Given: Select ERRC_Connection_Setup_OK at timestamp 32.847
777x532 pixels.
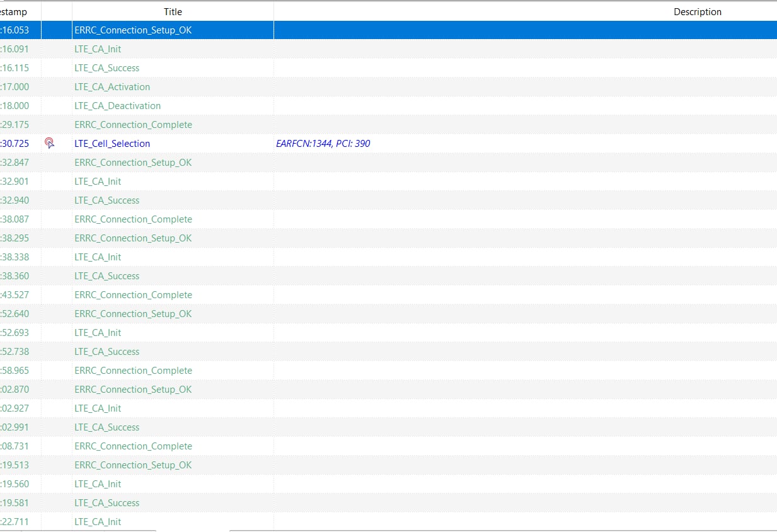Looking at the screenshot, I should [x=133, y=162].
